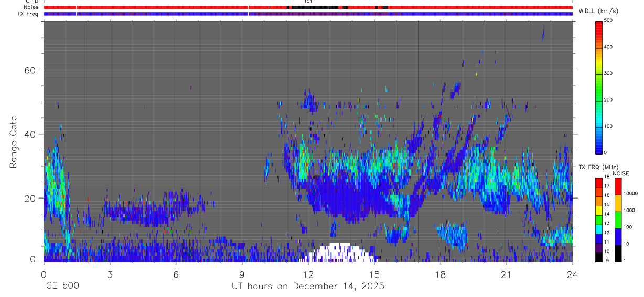
Task: Click the 13 label on TX FRQ scale
Action: [x=607, y=224]
